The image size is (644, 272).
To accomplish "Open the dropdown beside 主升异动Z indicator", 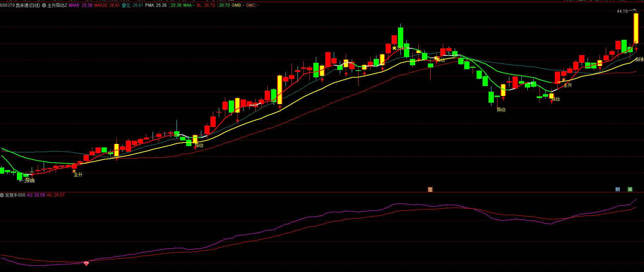I will (x=44, y=6).
